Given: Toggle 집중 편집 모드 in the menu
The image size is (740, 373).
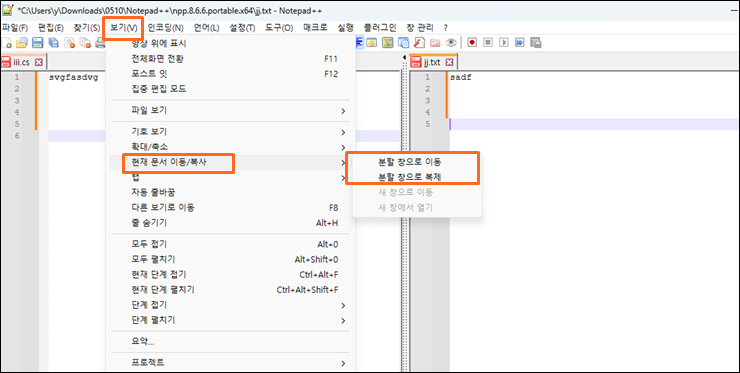Looking at the screenshot, I should [230, 89].
